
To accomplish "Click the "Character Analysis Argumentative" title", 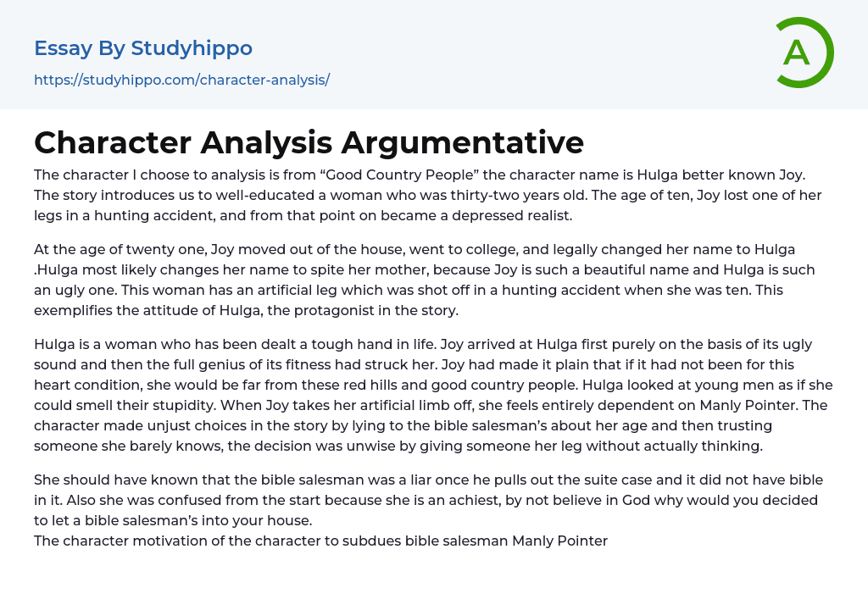I will coord(309,142).
